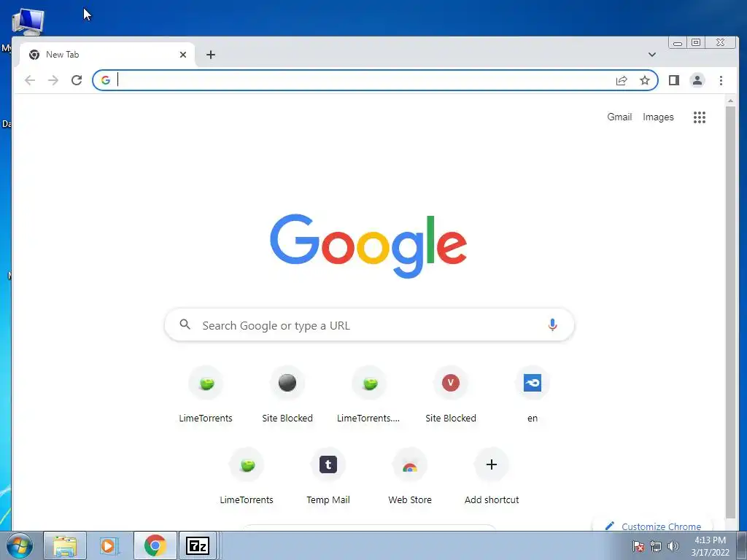Open the first LimeTorrents shortcut

pos(206,395)
